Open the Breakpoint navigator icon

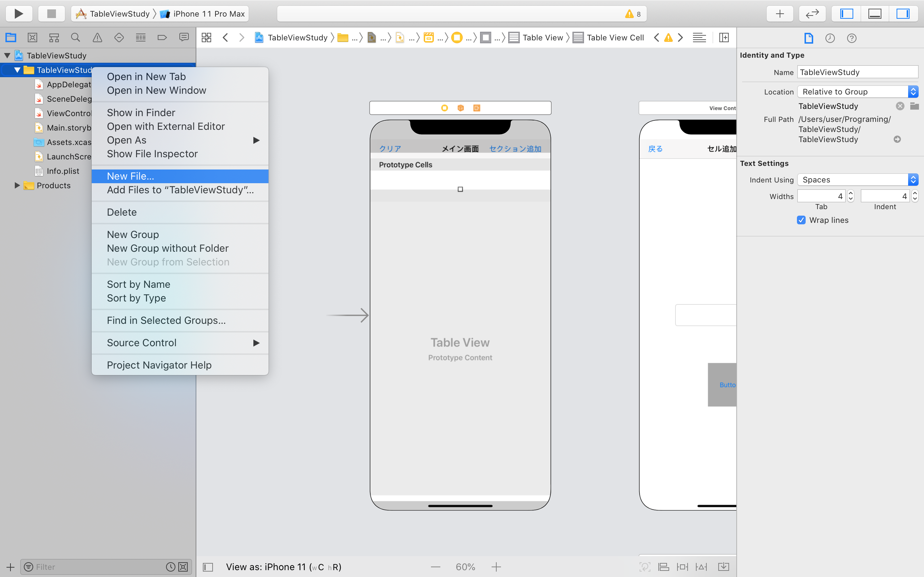point(162,38)
